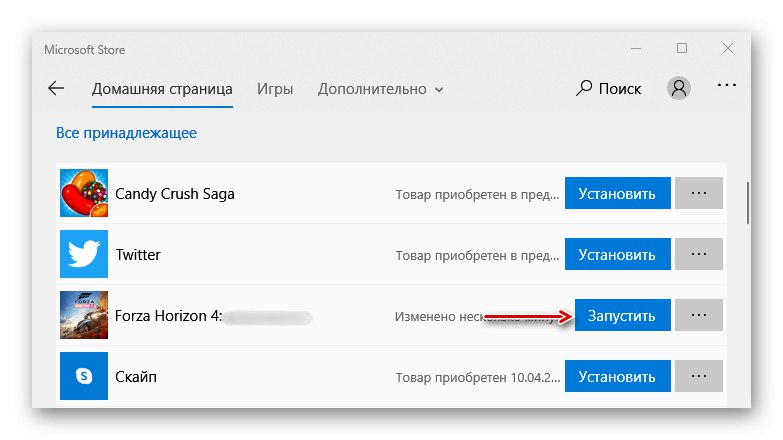Open more options for Twitter
The image size is (783, 440).
[699, 254]
